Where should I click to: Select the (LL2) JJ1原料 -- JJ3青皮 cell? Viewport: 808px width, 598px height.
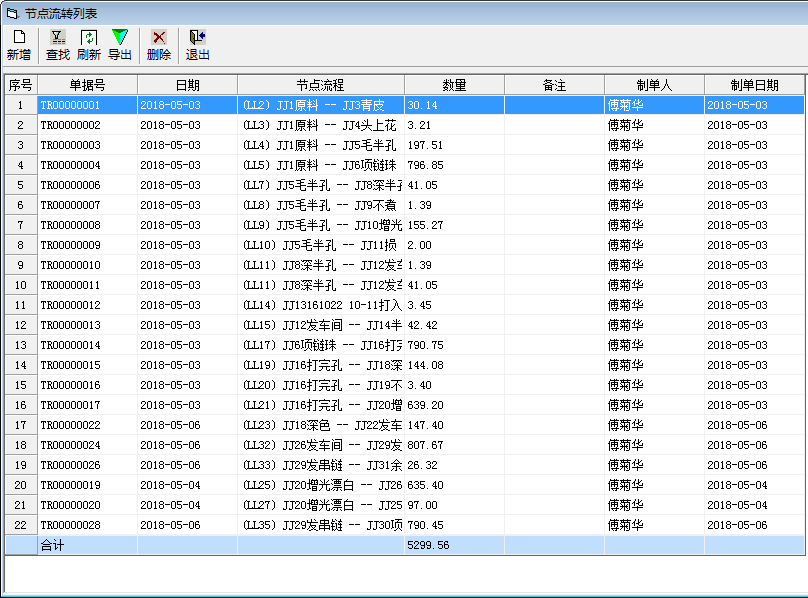click(321, 105)
